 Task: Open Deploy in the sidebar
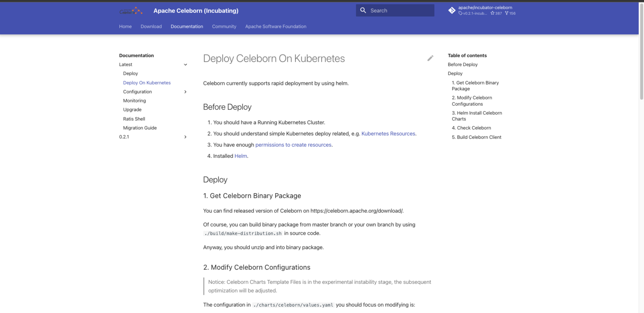coord(130,73)
